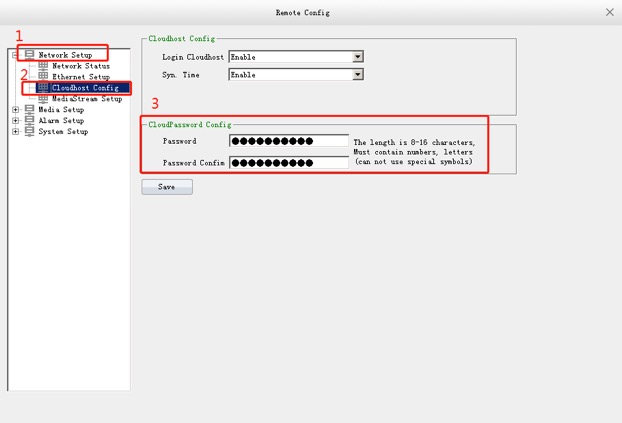Click the System Setup server icon

pyautogui.click(x=30, y=132)
